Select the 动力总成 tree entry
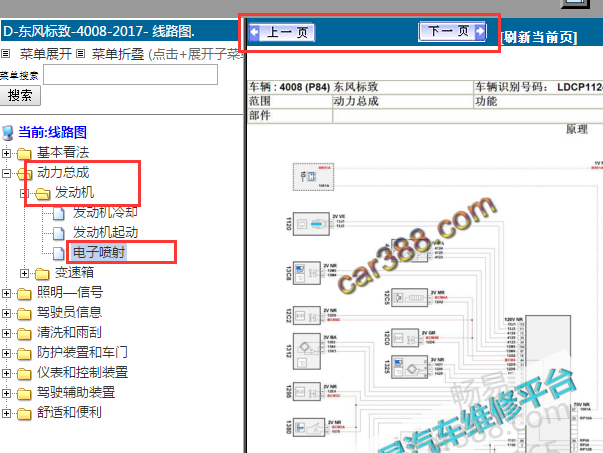The height and width of the screenshot is (453, 603). pyautogui.click(x=63, y=172)
